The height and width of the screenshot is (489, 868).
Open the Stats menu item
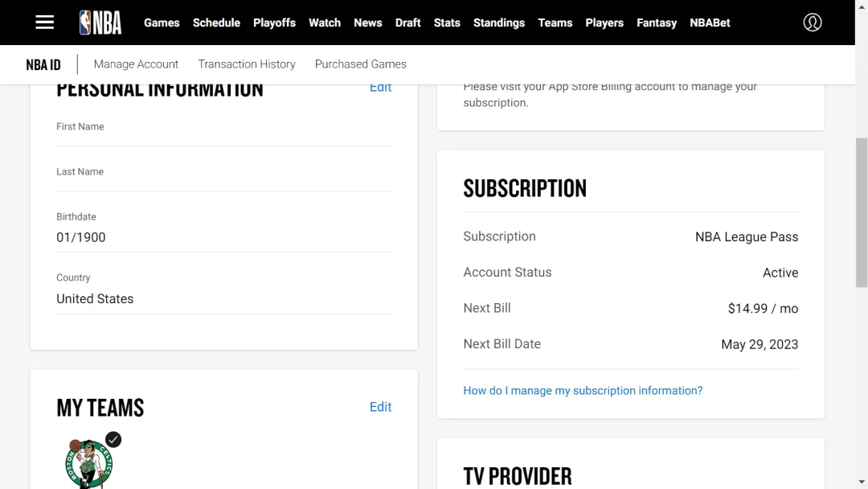tap(447, 23)
